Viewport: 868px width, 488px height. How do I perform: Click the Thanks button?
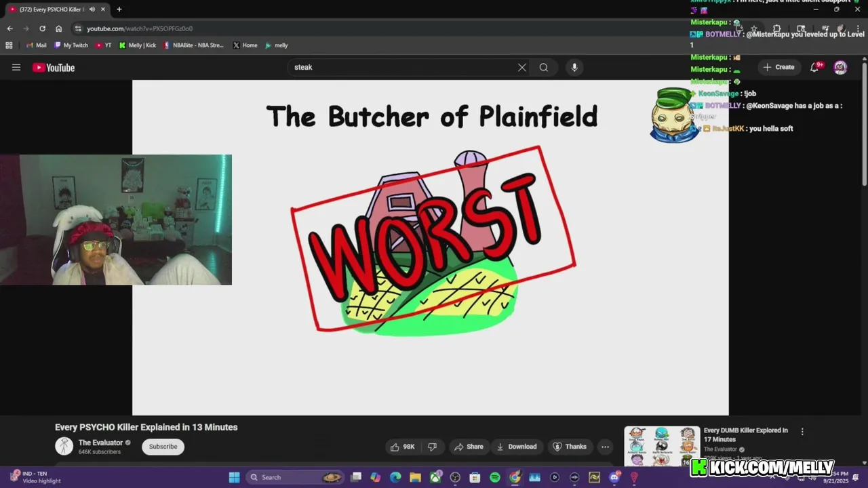pyautogui.click(x=570, y=447)
